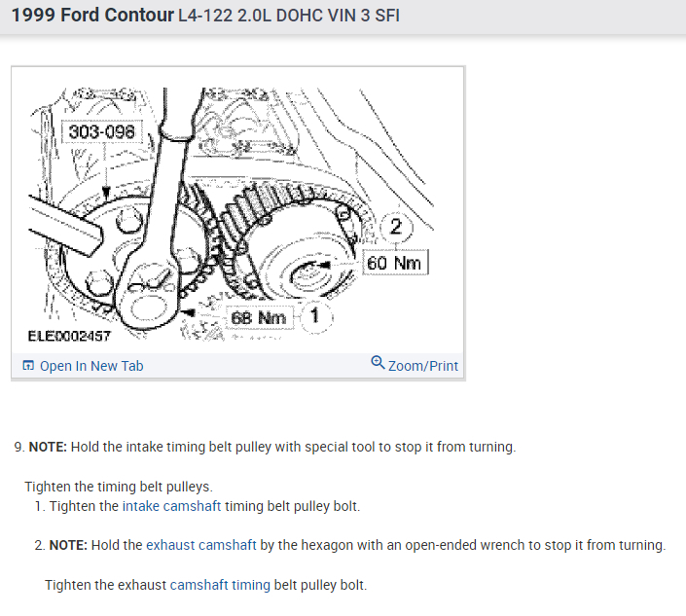Click the ELE0002457 illustration code
Viewport: 686px width, 616px height.
point(69,336)
